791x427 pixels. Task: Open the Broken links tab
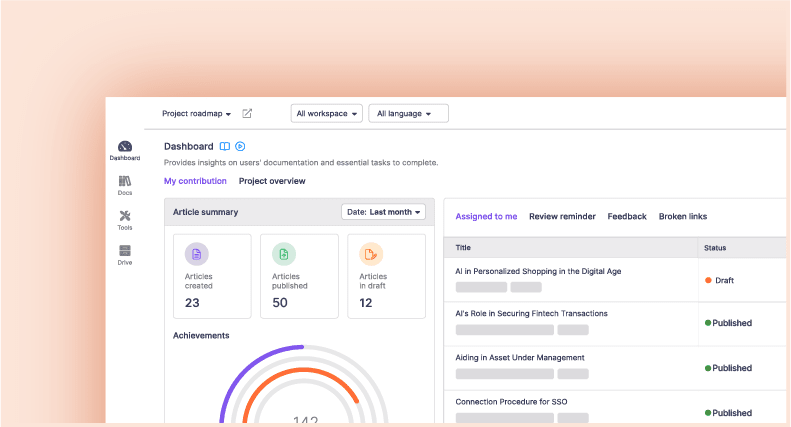683,216
